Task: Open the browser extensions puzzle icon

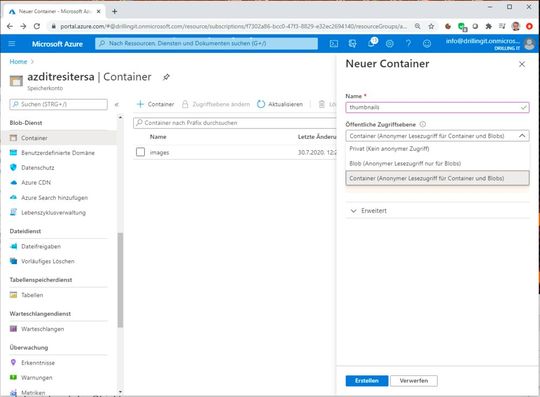Action: coord(488,26)
